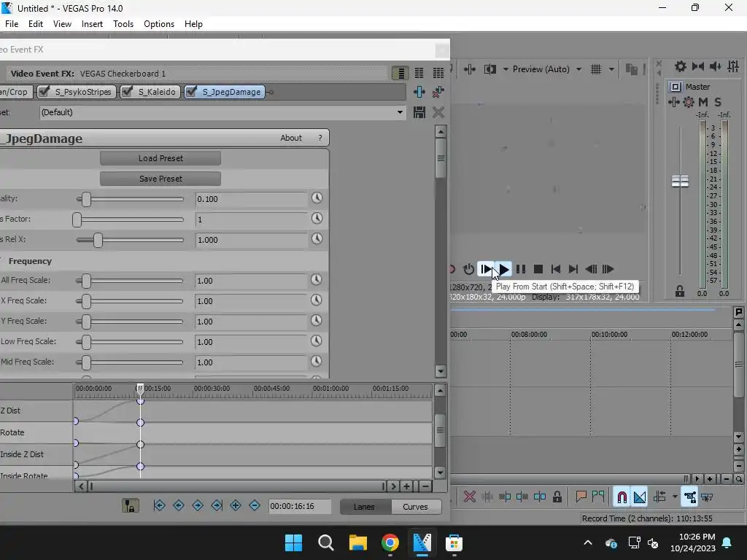This screenshot has height=560, width=747.
Task: Click the Quality value field 0.100
Action: (x=251, y=199)
